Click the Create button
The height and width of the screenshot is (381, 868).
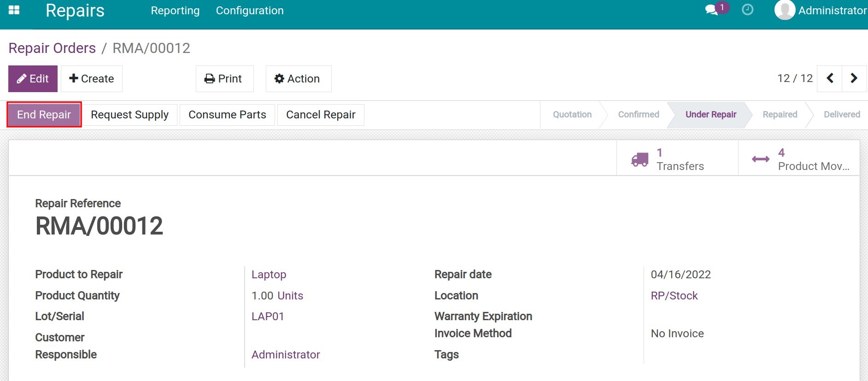click(x=91, y=79)
